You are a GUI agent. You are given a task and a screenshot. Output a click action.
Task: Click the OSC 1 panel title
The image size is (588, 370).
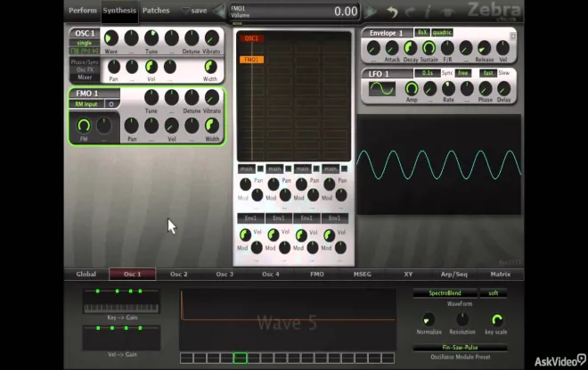coord(85,33)
